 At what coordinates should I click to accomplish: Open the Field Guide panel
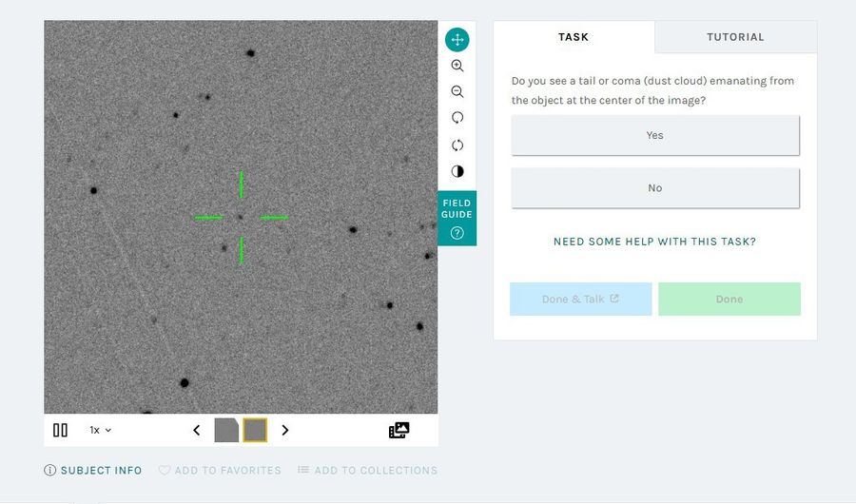[457, 219]
